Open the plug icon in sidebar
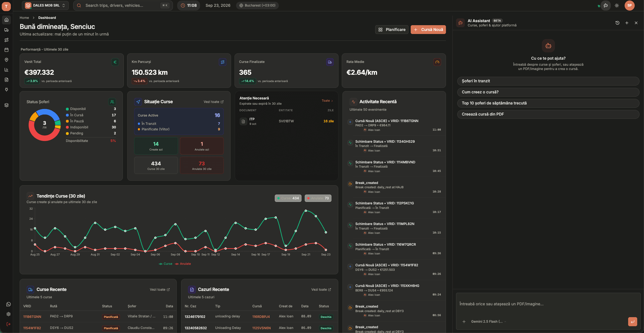The width and height of the screenshot is (644, 333). click(x=7, y=90)
